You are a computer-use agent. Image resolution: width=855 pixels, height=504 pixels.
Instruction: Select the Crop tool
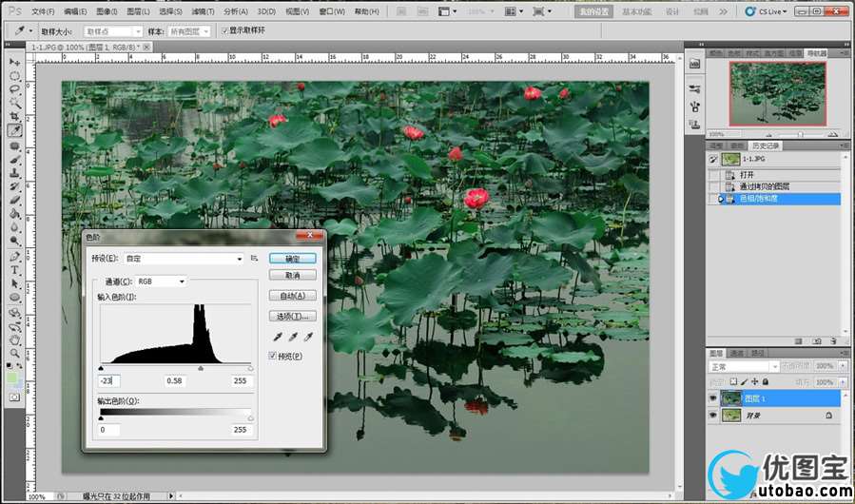click(x=14, y=117)
